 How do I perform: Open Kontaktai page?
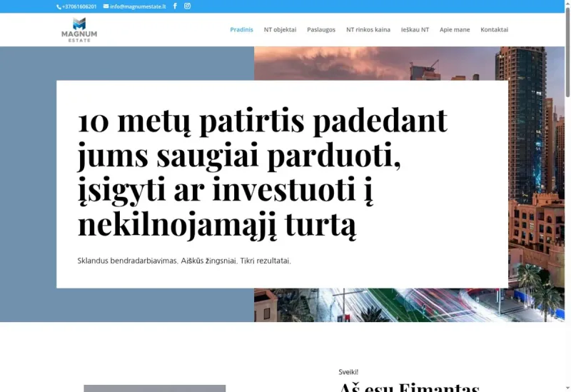point(494,29)
